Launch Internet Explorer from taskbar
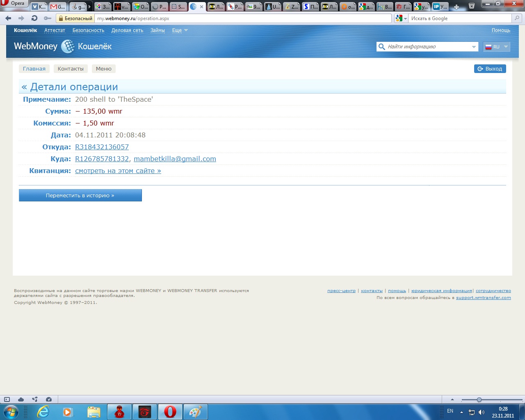Screen dimensions: 525x420 tap(43, 412)
